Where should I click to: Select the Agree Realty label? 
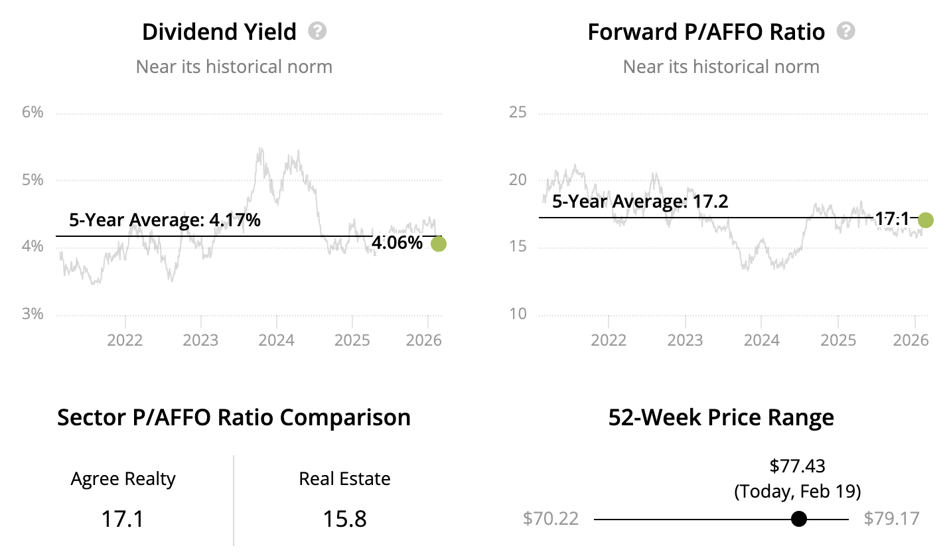tap(123, 479)
